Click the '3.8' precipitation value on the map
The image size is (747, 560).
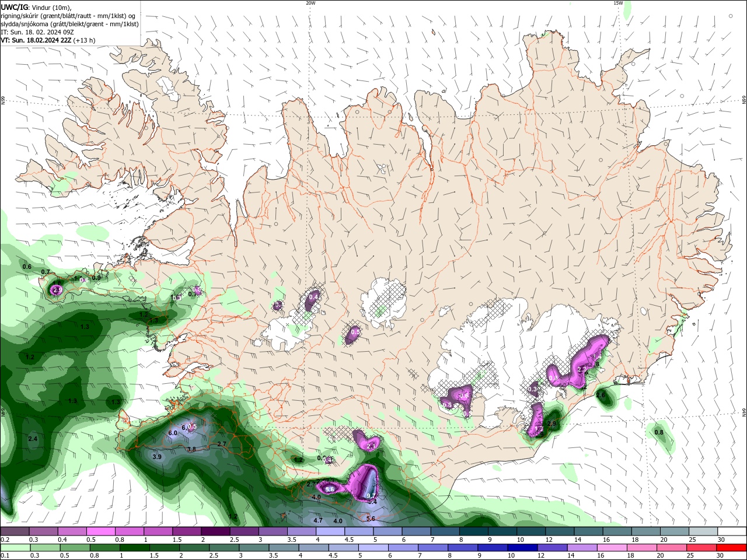pos(191,449)
